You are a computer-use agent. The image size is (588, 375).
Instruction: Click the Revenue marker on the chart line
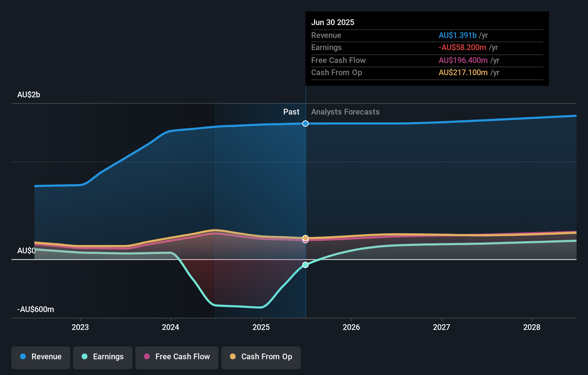click(305, 123)
